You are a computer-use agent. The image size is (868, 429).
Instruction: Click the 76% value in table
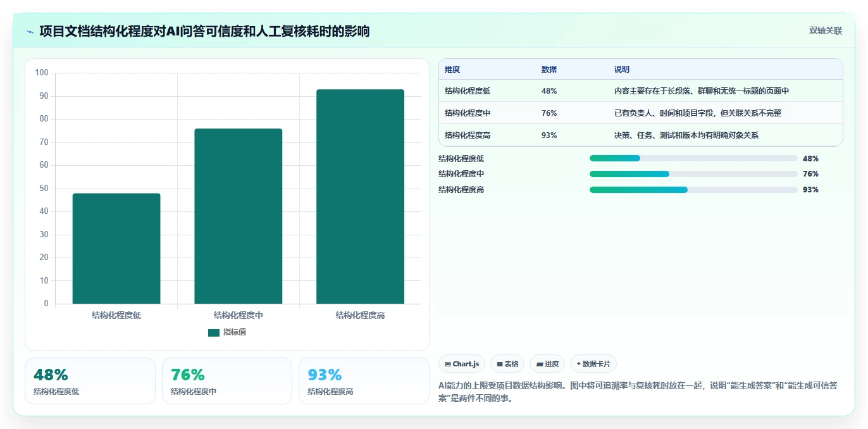pos(549,113)
